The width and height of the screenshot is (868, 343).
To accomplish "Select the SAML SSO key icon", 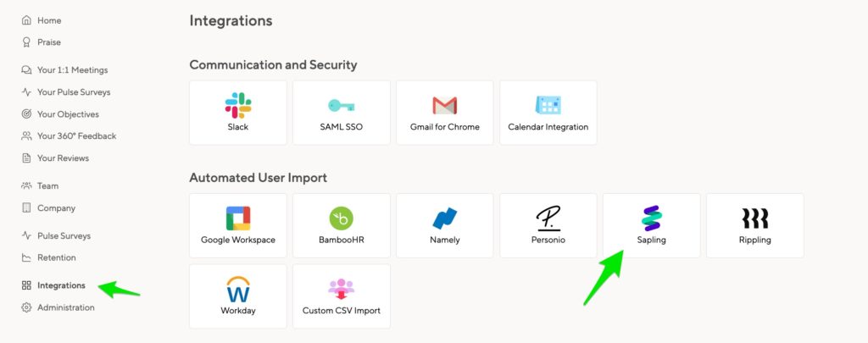I will (341, 105).
